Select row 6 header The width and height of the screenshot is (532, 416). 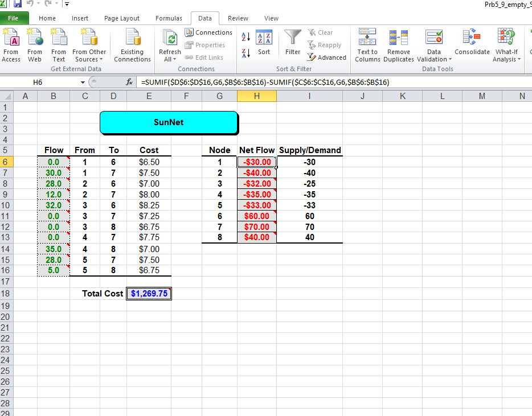click(x=6, y=162)
